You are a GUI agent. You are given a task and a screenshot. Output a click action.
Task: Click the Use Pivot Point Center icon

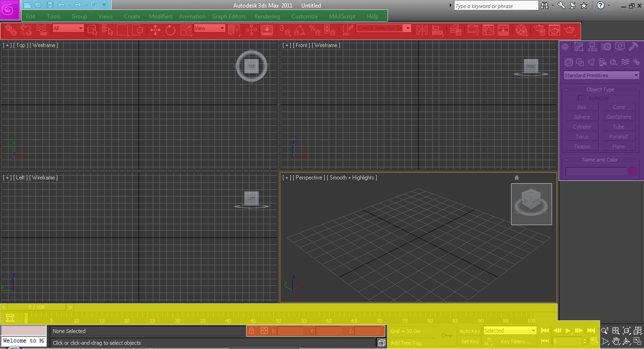coord(234,31)
